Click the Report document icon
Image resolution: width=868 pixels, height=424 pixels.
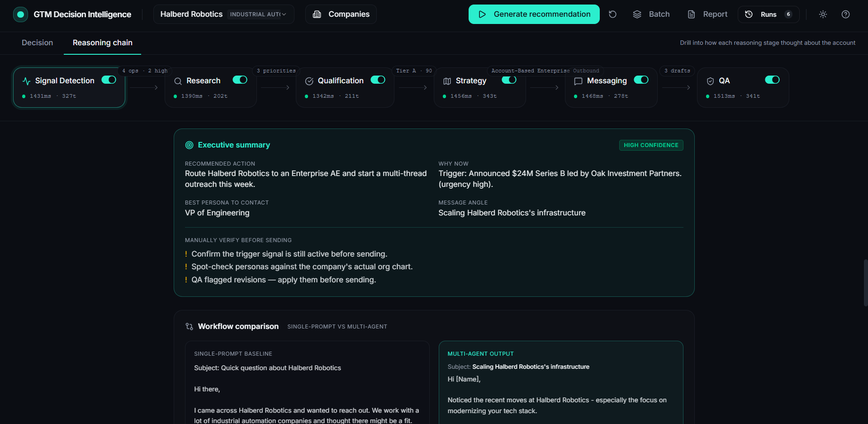[691, 14]
